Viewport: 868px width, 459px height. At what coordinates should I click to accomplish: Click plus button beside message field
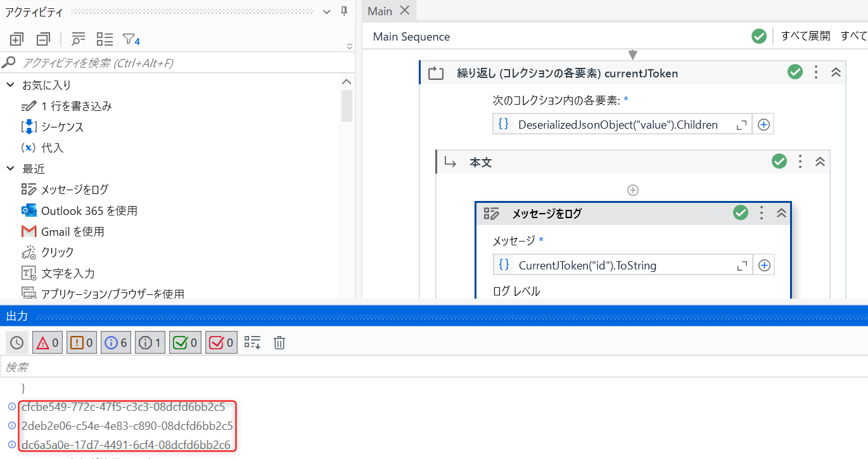point(764,265)
